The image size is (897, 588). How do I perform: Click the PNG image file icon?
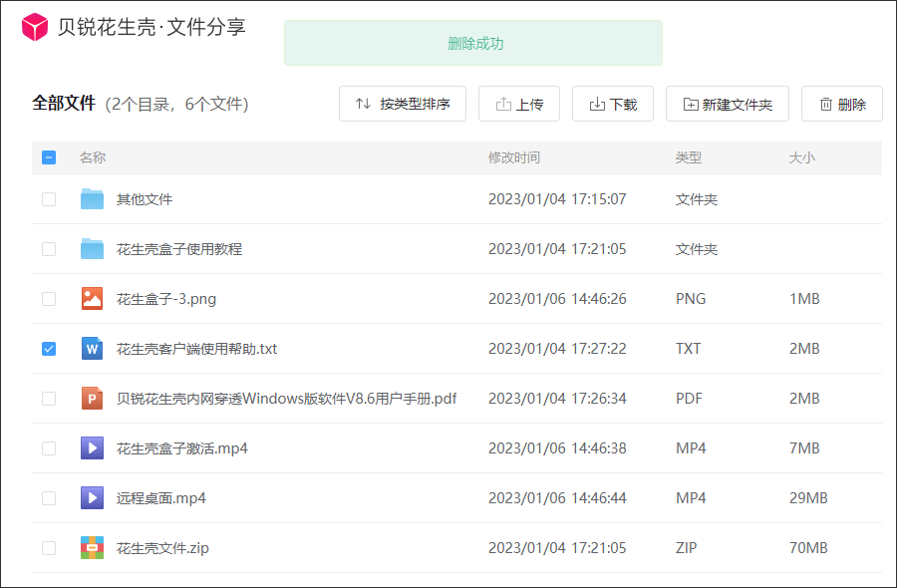pos(93,299)
